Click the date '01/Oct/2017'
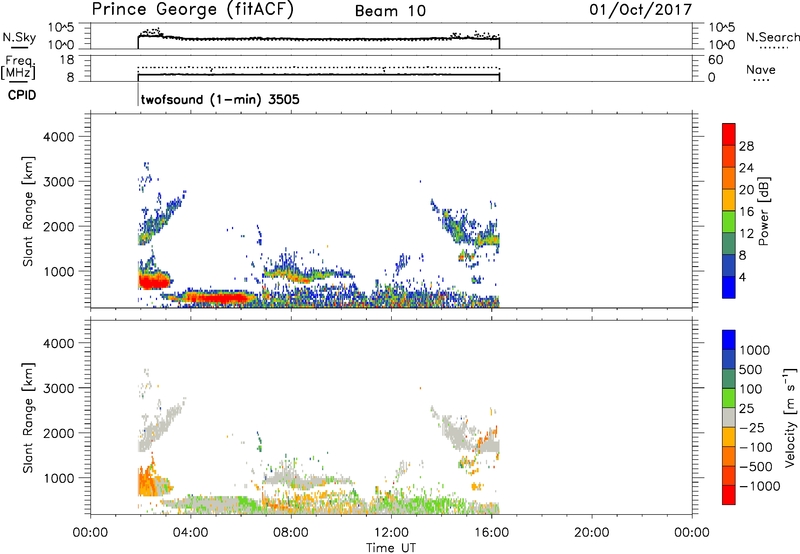Image resolution: width=800 pixels, height=554 pixels. tap(640, 10)
